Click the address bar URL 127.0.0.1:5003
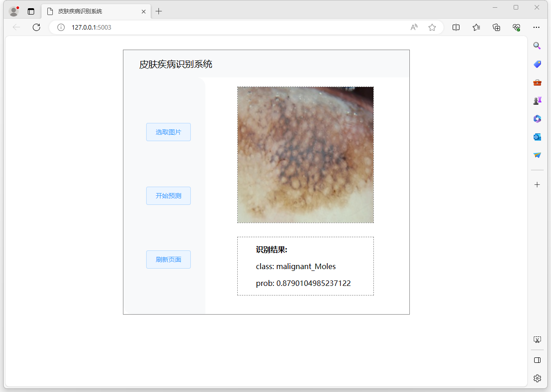The width and height of the screenshot is (551, 392). tap(92, 27)
